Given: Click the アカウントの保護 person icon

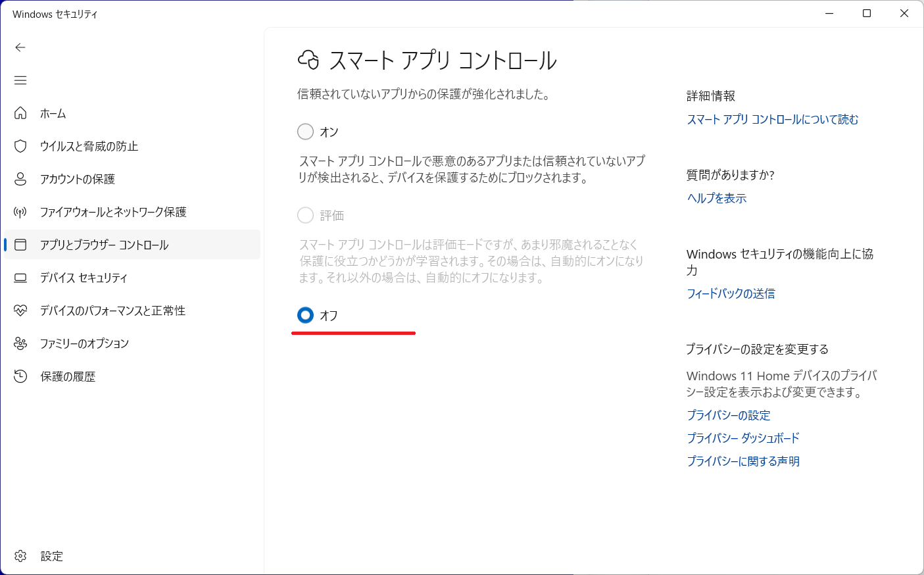Looking at the screenshot, I should (20, 179).
